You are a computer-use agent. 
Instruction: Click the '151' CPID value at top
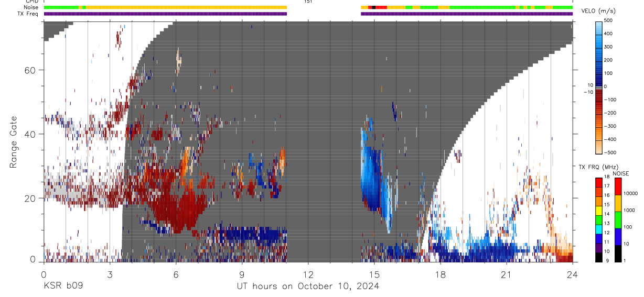click(x=308, y=2)
